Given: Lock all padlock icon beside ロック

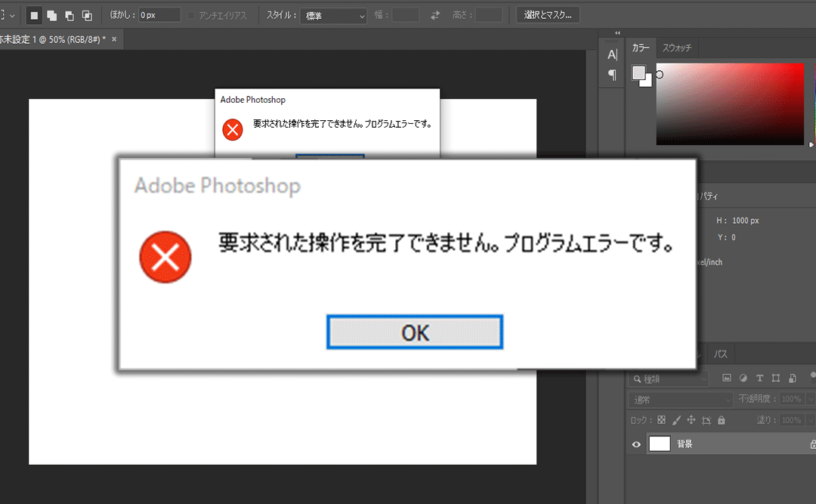Looking at the screenshot, I should [722, 419].
